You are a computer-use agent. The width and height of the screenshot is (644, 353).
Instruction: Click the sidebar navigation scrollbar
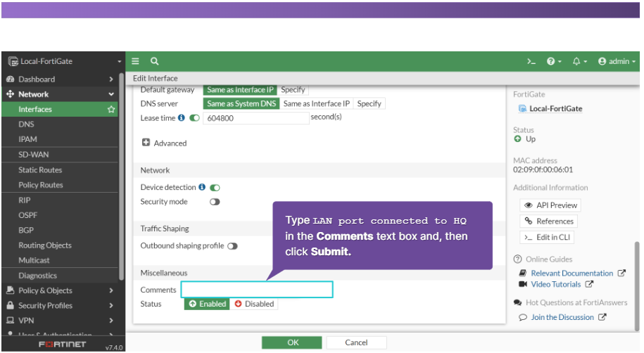pos(122,176)
